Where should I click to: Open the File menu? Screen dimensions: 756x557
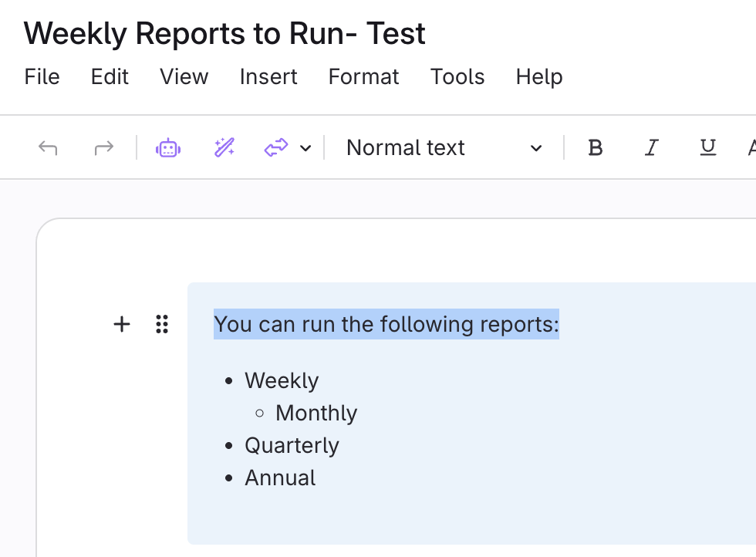42,77
